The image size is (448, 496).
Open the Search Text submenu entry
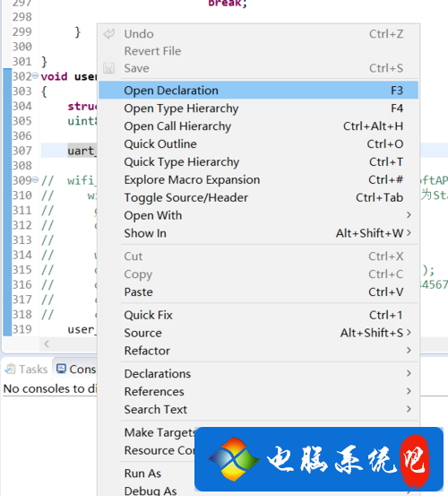(258, 409)
